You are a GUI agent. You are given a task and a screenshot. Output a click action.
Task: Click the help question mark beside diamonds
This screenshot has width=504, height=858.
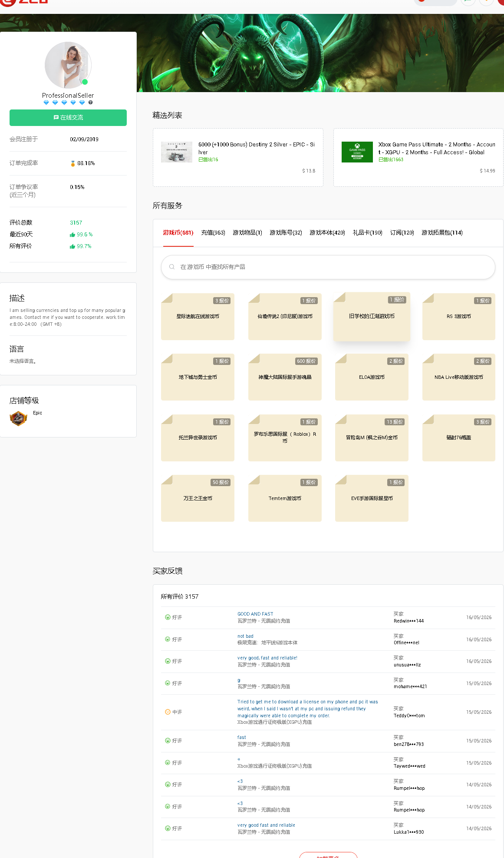(91, 103)
